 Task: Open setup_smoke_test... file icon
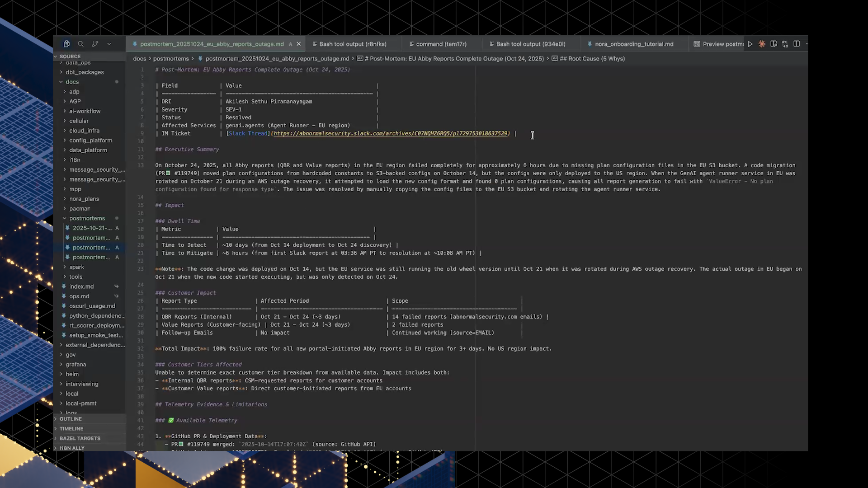64,335
